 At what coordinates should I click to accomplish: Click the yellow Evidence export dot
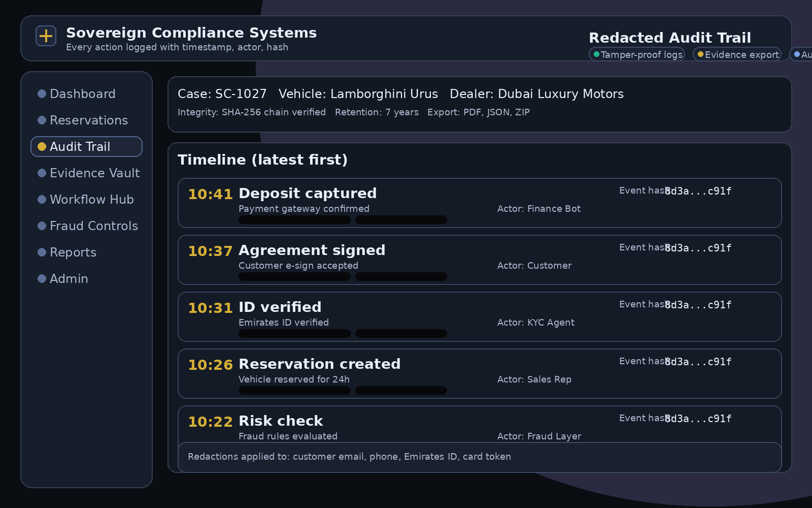701,54
